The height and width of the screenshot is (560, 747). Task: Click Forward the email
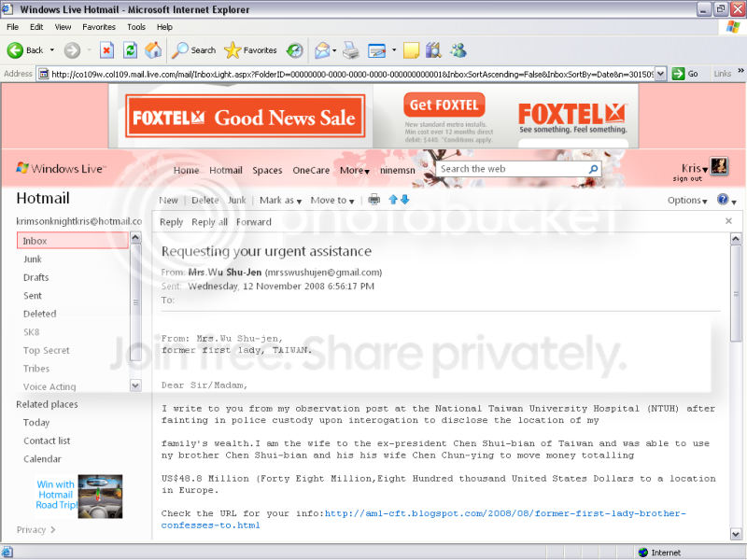tap(254, 222)
